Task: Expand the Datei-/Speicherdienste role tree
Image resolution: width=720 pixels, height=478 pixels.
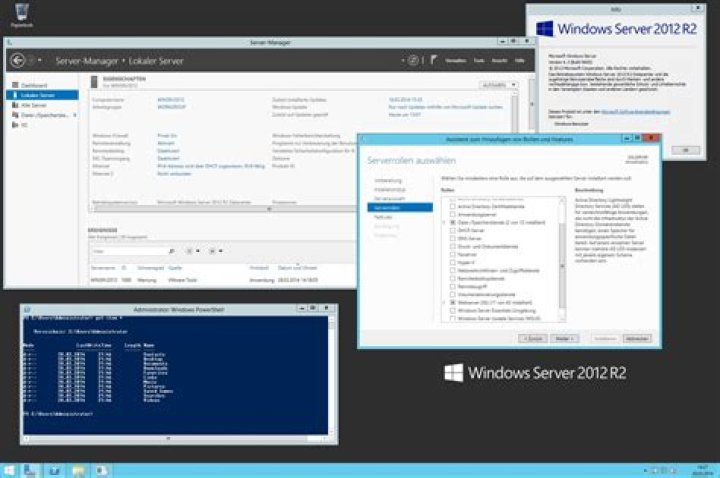Action: [x=444, y=222]
